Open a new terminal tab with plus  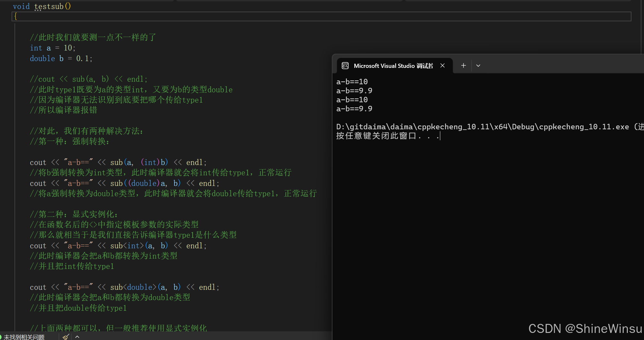click(x=463, y=66)
